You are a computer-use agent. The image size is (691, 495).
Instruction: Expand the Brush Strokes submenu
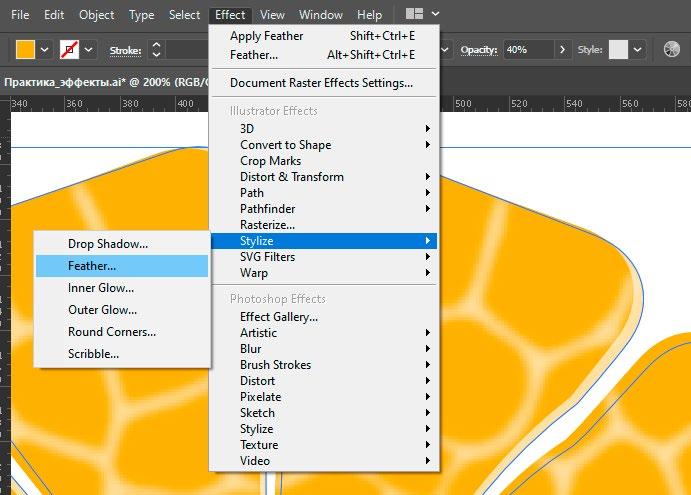323,365
